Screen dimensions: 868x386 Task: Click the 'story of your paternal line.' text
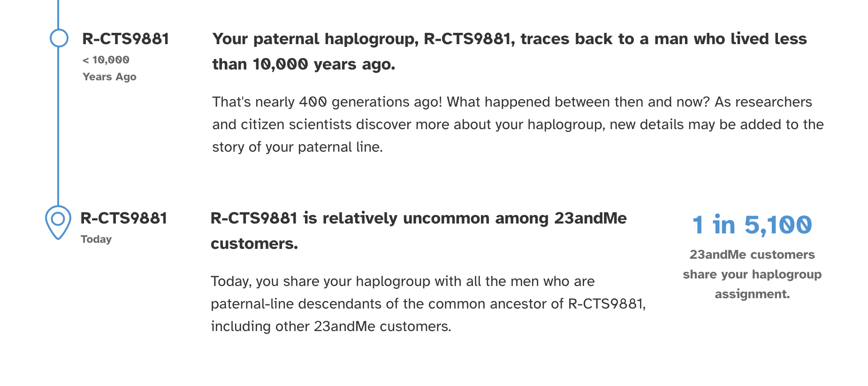coord(297,147)
